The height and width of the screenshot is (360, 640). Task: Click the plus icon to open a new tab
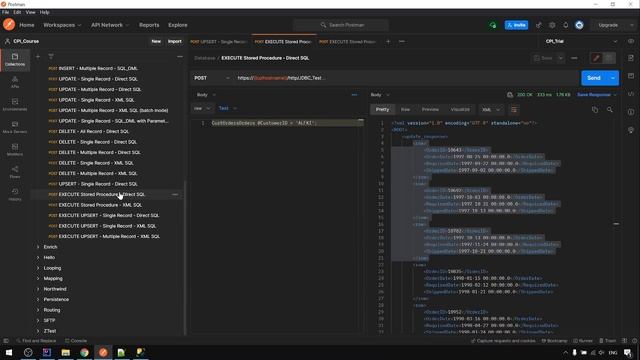pyautogui.click(x=388, y=42)
